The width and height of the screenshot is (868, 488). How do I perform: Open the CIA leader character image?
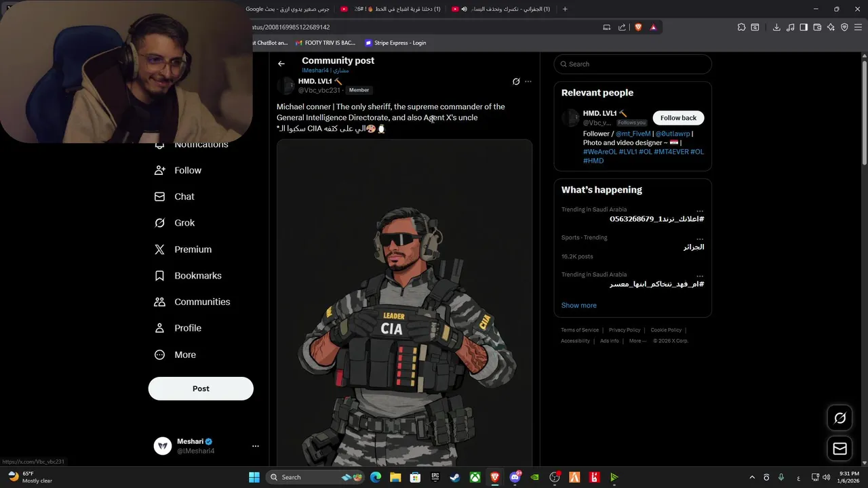[x=404, y=303]
